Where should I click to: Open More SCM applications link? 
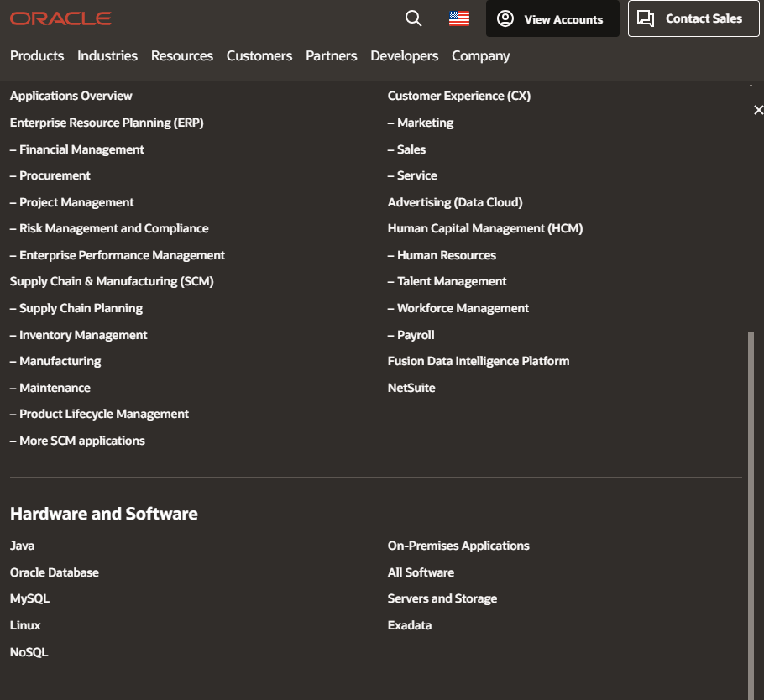[x=77, y=441]
